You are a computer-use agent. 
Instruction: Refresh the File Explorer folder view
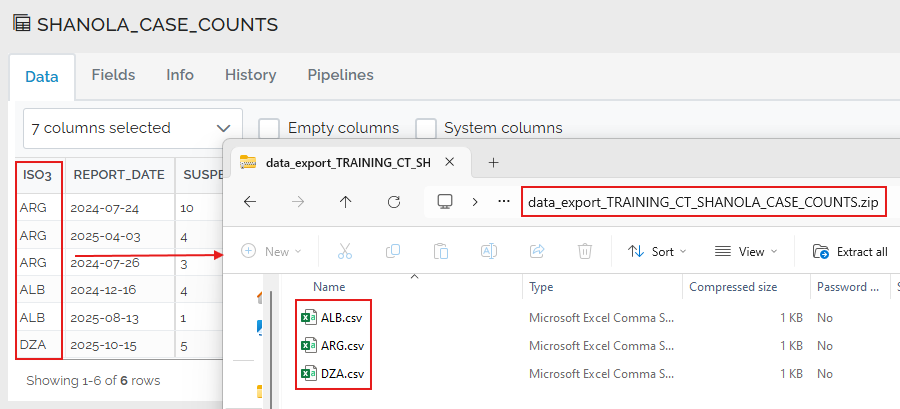coord(394,201)
